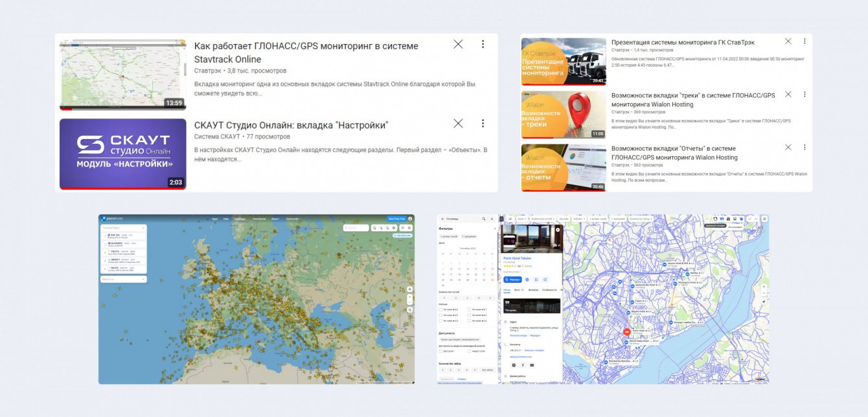Viewport: 868px width, 417px height.
Task: Open options for Презентация системы мониторинга video
Action: pyautogui.click(x=805, y=41)
